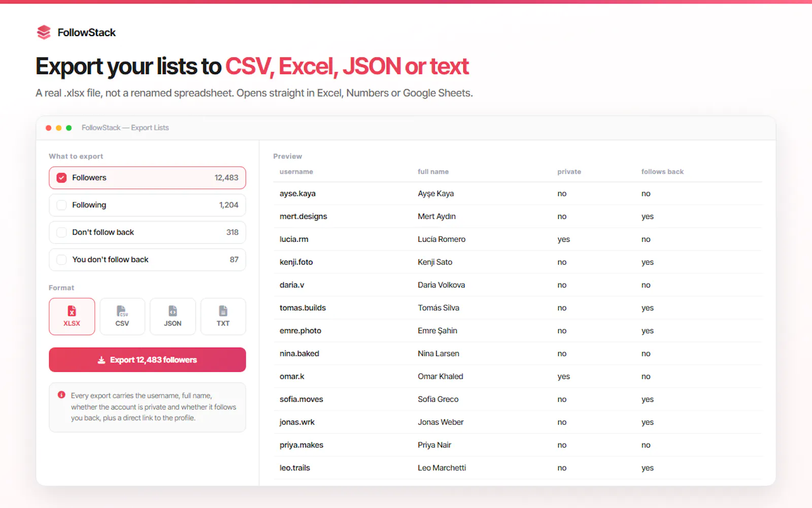Click the Preview section label
Image resolution: width=812 pixels, height=508 pixels.
pyautogui.click(x=288, y=156)
